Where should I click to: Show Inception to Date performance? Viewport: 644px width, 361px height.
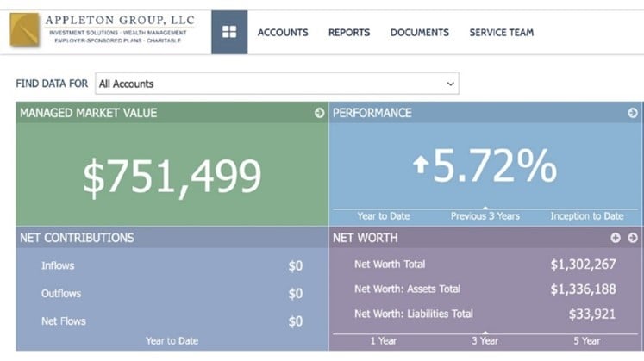pyautogui.click(x=586, y=215)
